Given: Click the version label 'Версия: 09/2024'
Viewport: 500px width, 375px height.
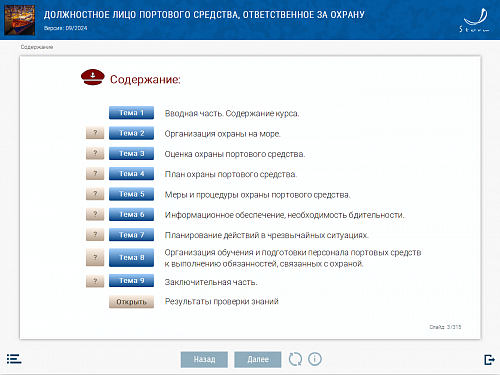Looking at the screenshot, I should (x=65, y=28).
